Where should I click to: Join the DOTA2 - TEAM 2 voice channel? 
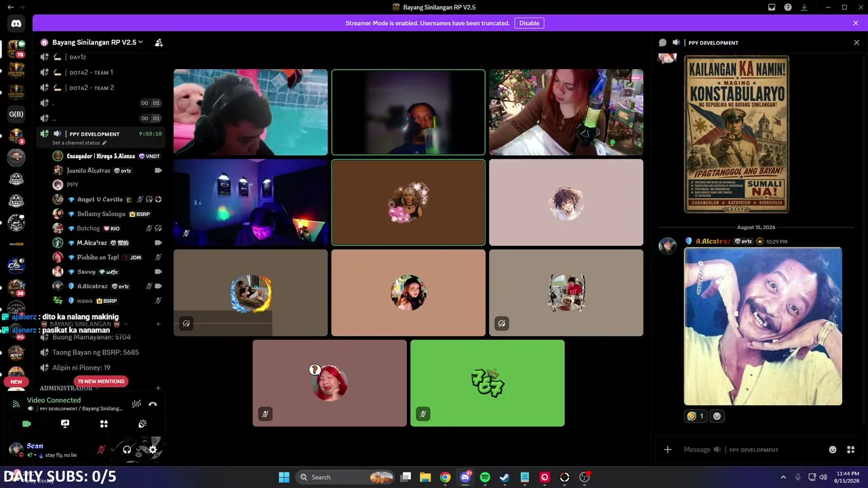[102, 87]
